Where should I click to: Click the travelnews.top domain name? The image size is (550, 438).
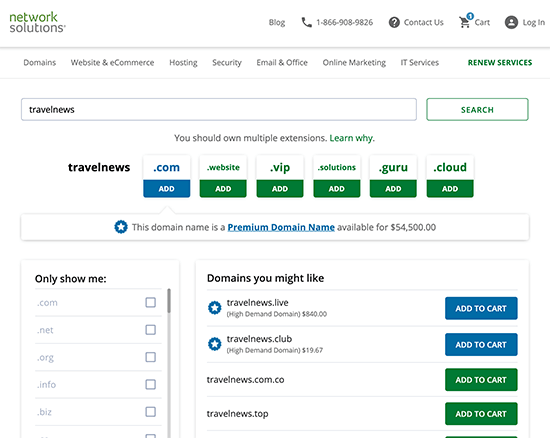click(x=237, y=414)
